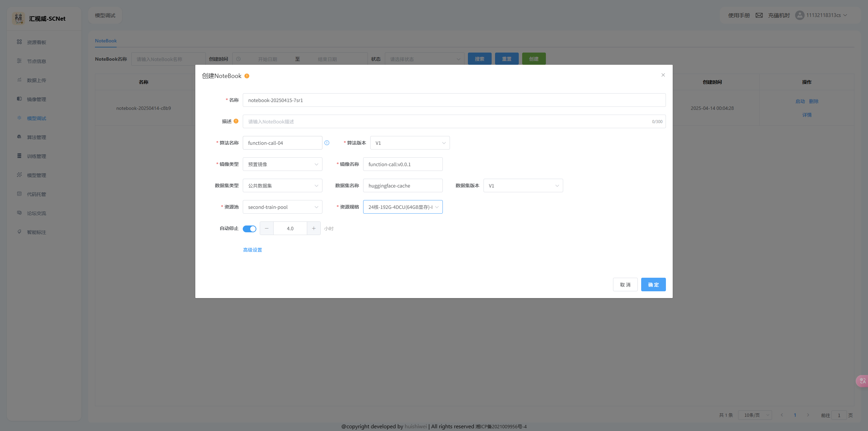Image resolution: width=868 pixels, height=431 pixels.
Task: Toggle the 自动停止 switch off
Action: pyautogui.click(x=250, y=229)
